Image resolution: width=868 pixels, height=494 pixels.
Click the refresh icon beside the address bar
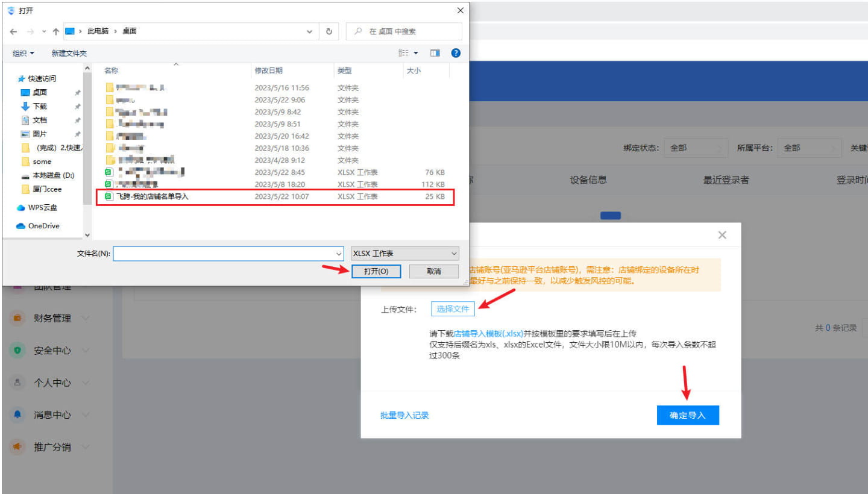(329, 31)
